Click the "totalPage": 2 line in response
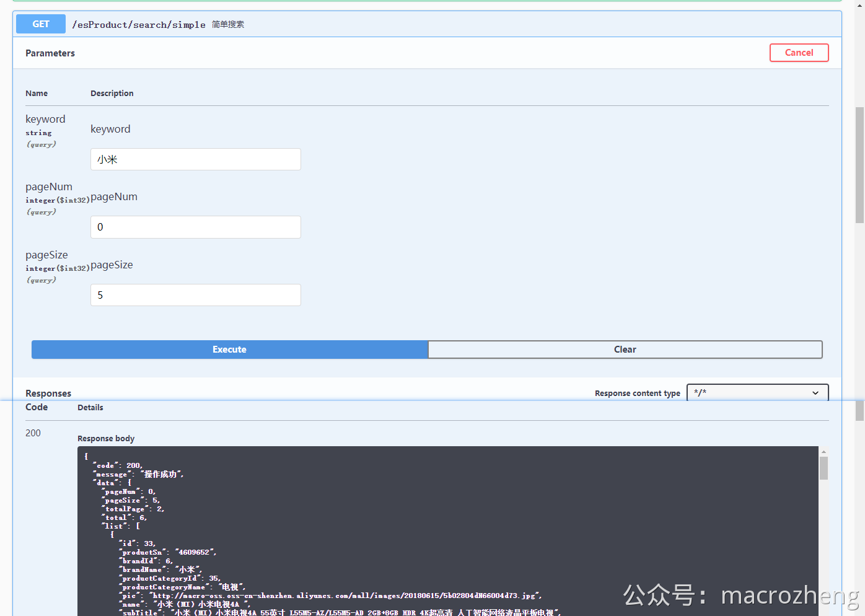The image size is (865, 616). (133, 509)
